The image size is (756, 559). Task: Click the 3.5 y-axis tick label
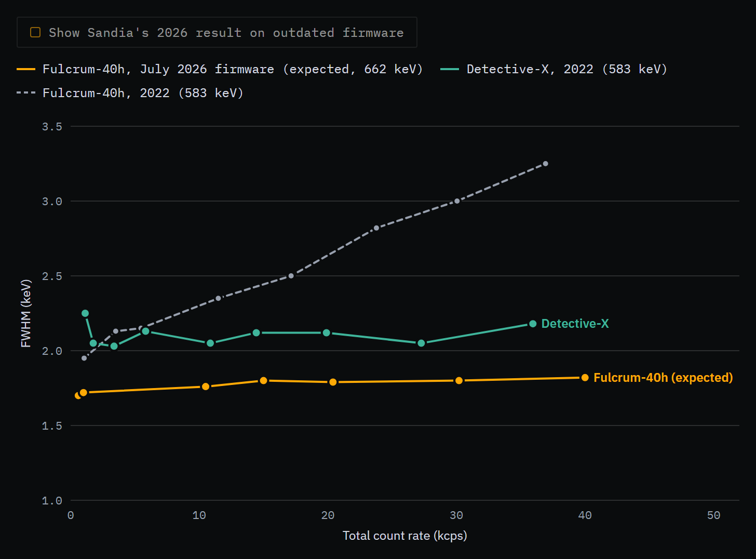coord(52,127)
